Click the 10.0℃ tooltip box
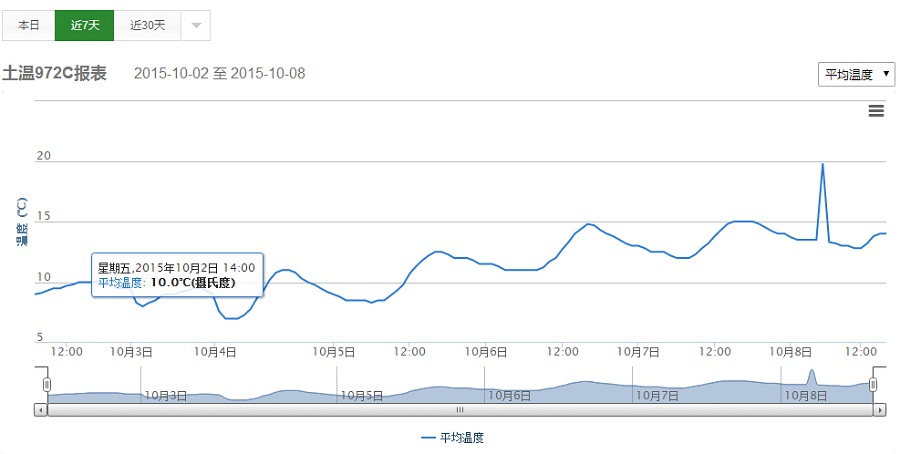Image resolution: width=900 pixels, height=454 pixels. 178,275
